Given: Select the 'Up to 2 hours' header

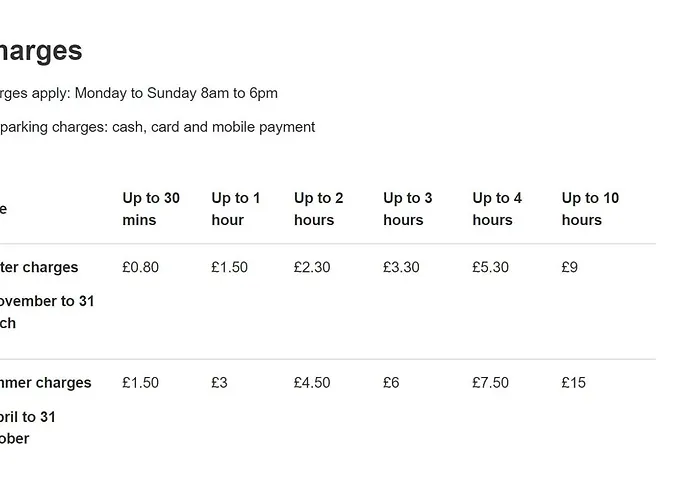Looking at the screenshot, I should point(318,209).
